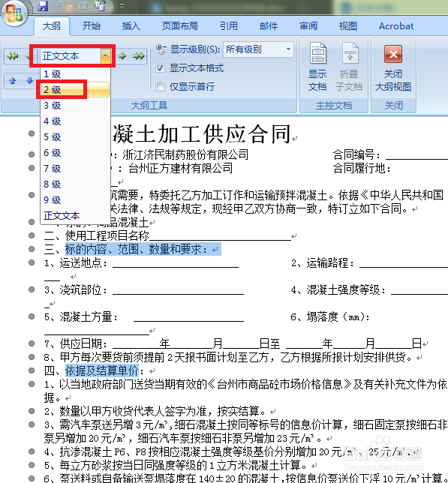Click the blank line after 运送地点
The height and width of the screenshot is (483, 448).
(x=176, y=262)
